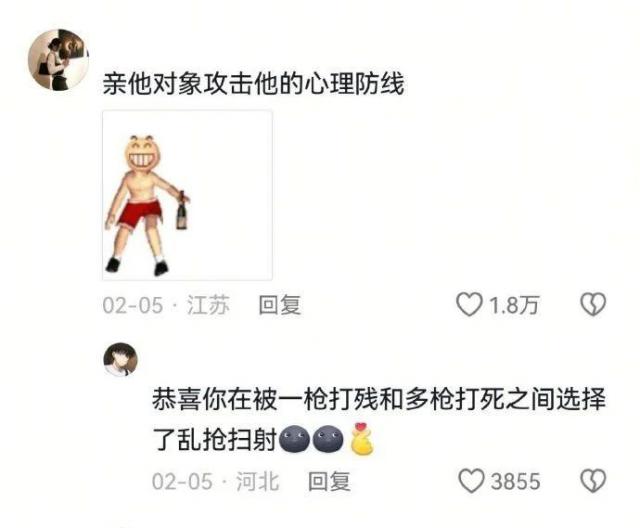Click the yellow heart-holding emoji
This screenshot has width=640, height=528.
[362, 439]
